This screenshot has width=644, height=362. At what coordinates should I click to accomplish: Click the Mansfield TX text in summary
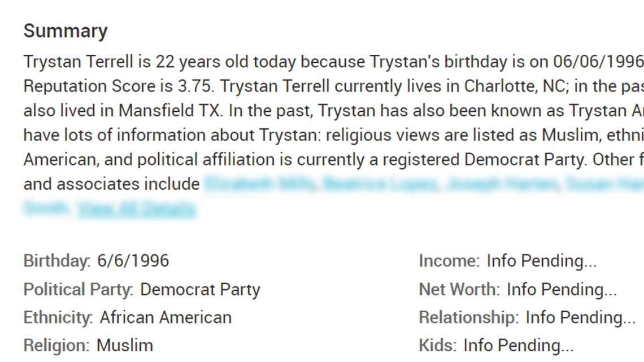pos(170,111)
